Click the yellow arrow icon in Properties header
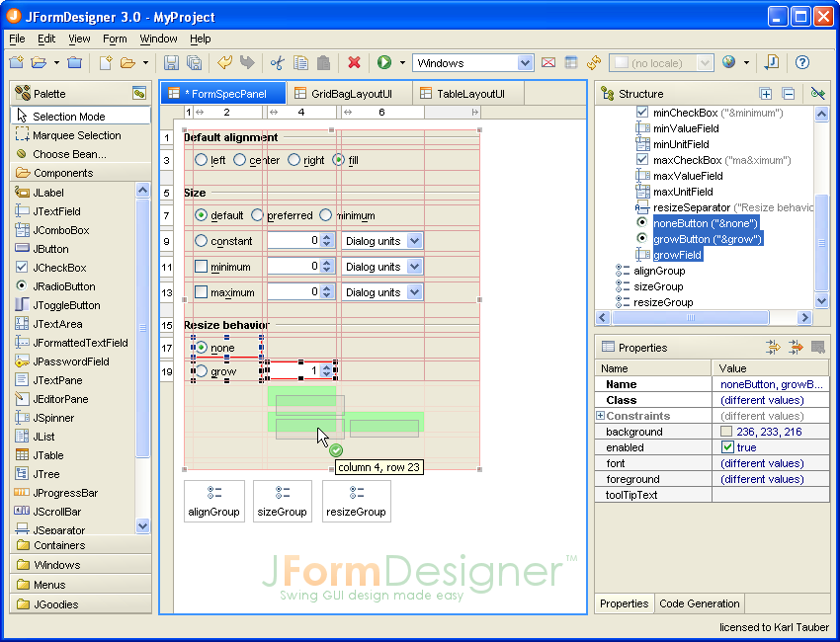The height and width of the screenshot is (642, 840). [773, 348]
